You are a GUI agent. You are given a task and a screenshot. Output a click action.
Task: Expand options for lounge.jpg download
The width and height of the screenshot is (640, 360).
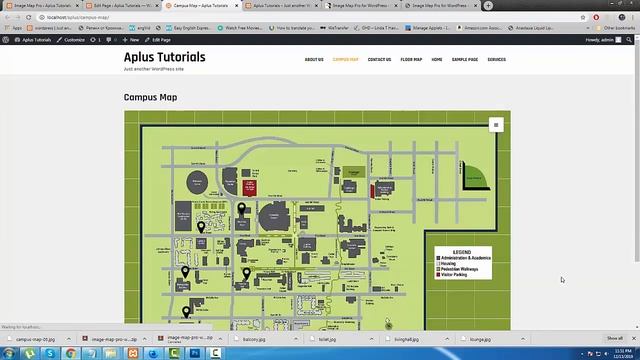(523, 339)
